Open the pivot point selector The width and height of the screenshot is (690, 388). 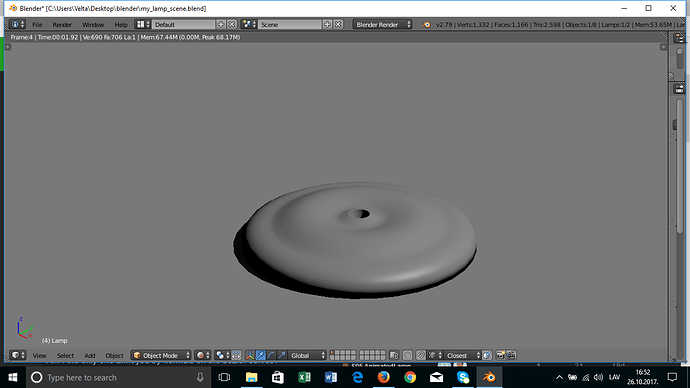[222, 355]
